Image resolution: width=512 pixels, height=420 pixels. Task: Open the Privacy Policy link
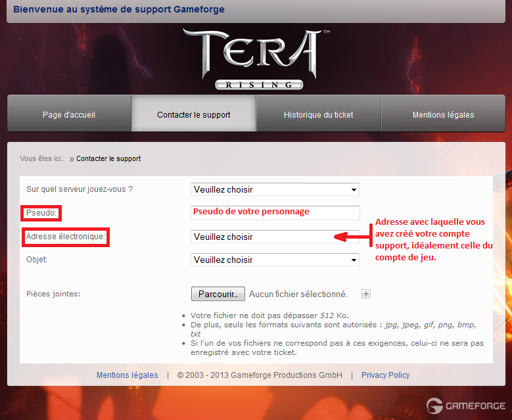[x=385, y=375]
